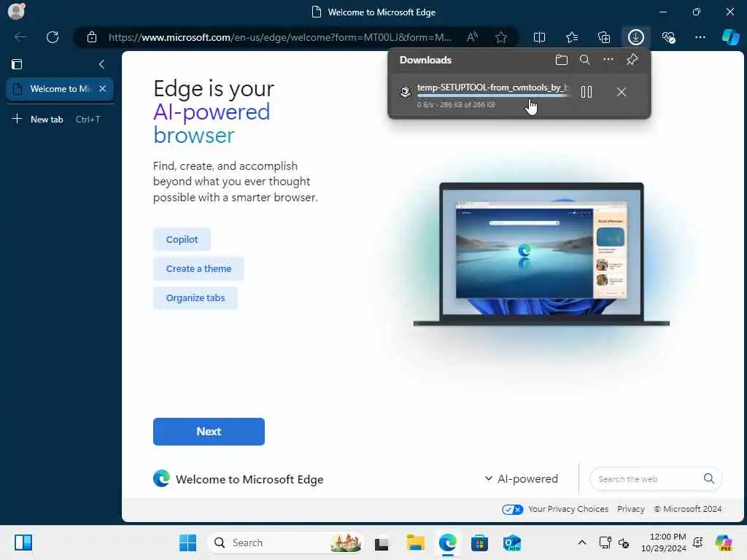
Task: Open the Windows Start menu
Action: click(x=187, y=542)
